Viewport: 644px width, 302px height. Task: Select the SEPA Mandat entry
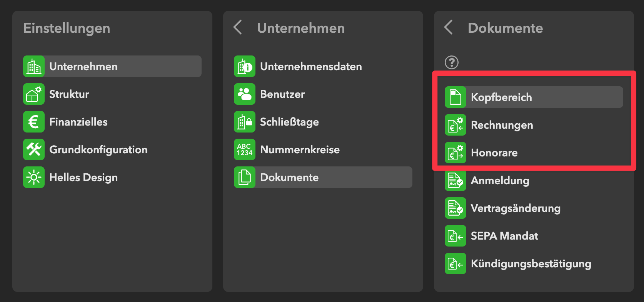pos(504,236)
